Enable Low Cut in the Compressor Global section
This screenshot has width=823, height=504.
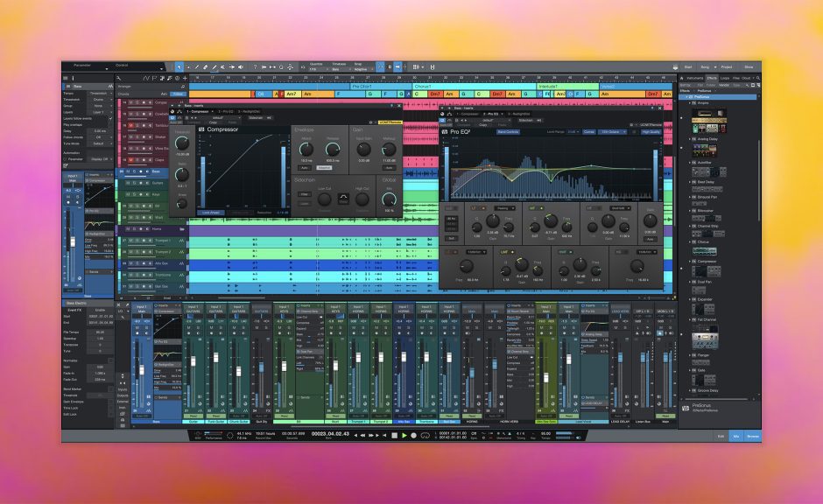(325, 199)
